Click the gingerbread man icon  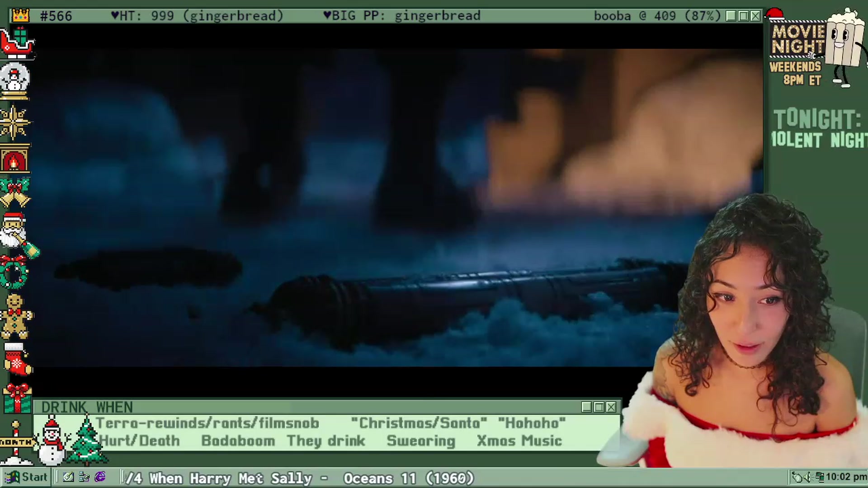coord(16,316)
